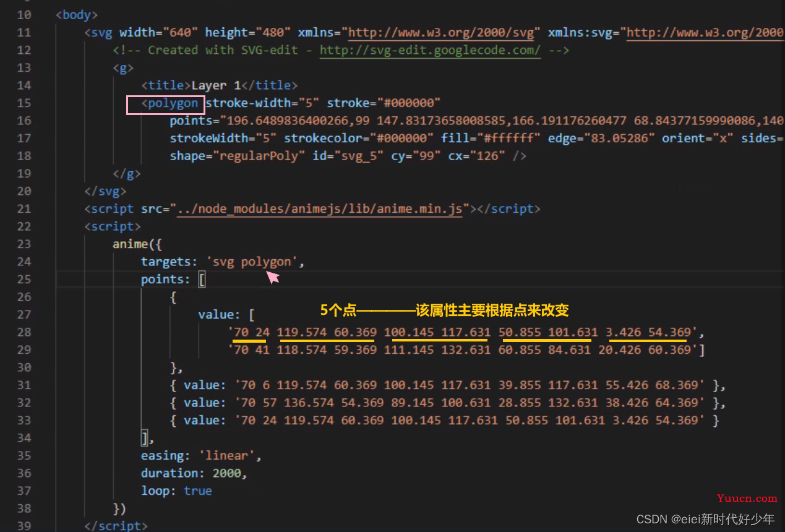Open the svg-edit.googlecode.com link in the comment

tap(430, 50)
